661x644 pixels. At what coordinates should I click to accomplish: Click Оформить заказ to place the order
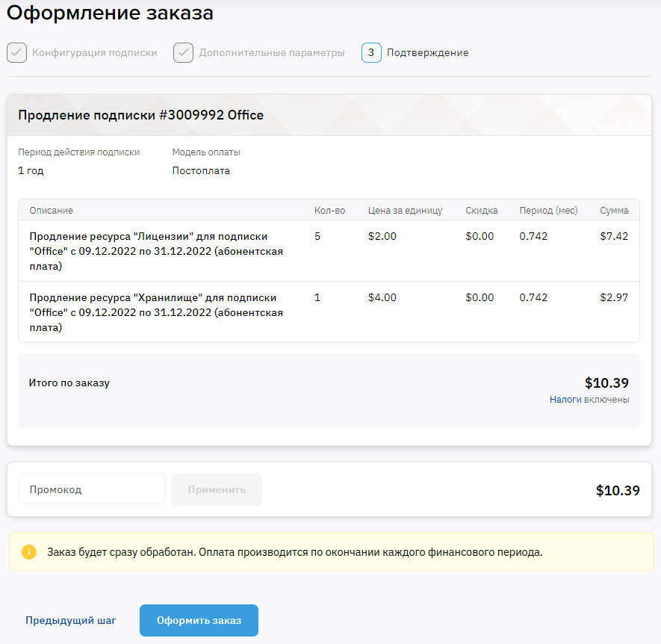coord(199,620)
